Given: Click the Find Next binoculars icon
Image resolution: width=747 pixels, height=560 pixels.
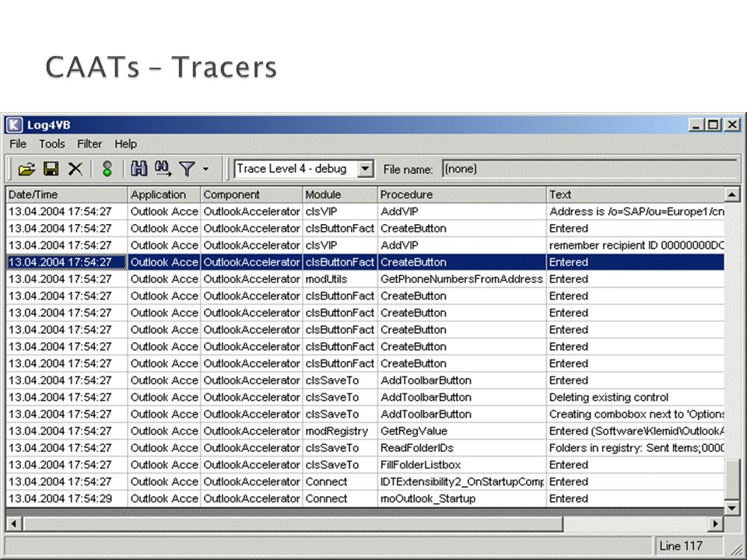Looking at the screenshot, I should tap(163, 168).
